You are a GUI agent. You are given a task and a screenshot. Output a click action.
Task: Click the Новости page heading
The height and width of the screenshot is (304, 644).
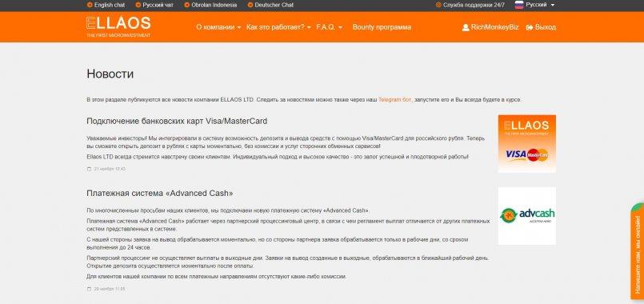click(x=110, y=74)
